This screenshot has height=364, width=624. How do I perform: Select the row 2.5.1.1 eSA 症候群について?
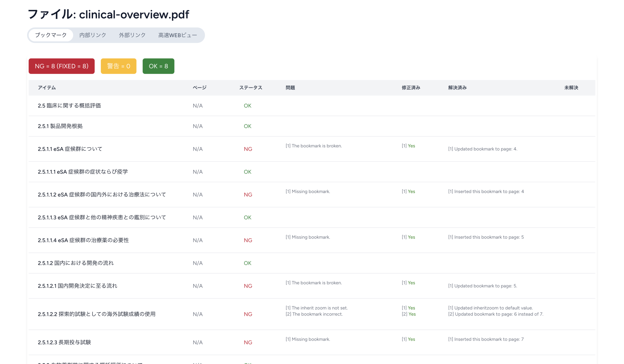click(x=312, y=149)
